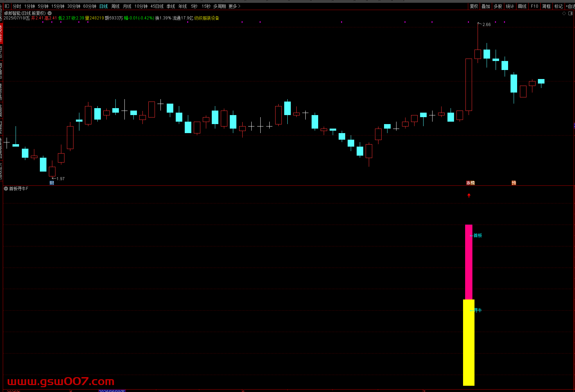Click the 幅-0.01(-0.42%) change value
The width and height of the screenshot is (575, 392).
pos(139,18)
